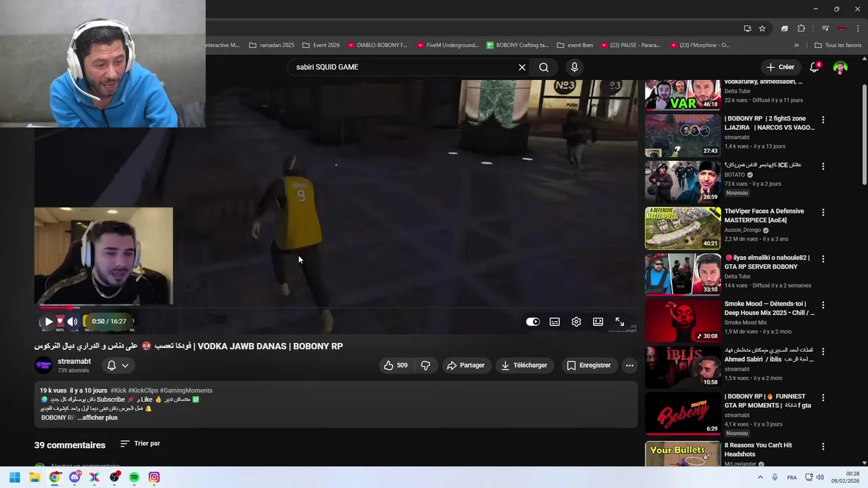868x488 pixels.
Task: Open YouTube notifications bell
Action: [815, 67]
